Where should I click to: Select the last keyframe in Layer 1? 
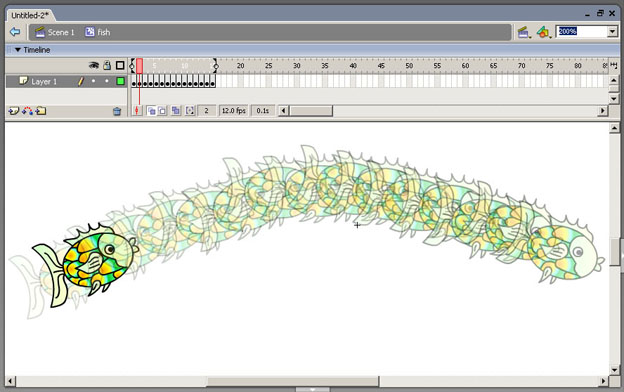(213, 82)
